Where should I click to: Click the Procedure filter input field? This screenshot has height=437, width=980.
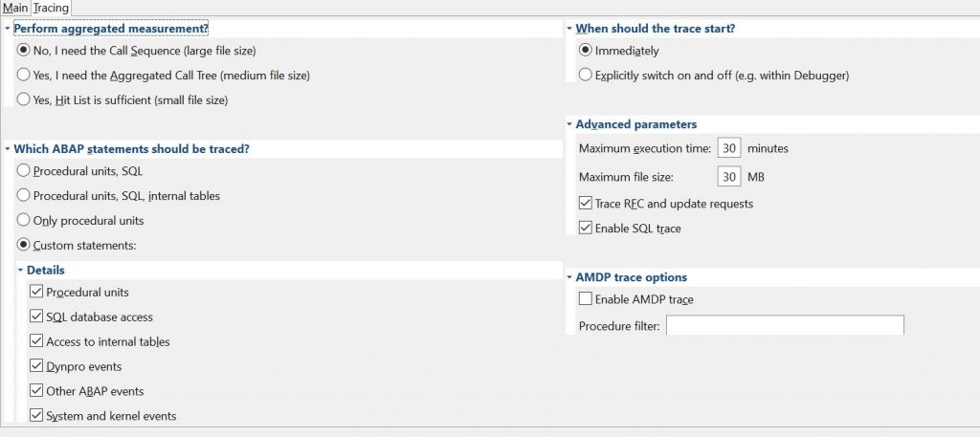pyautogui.click(x=785, y=325)
